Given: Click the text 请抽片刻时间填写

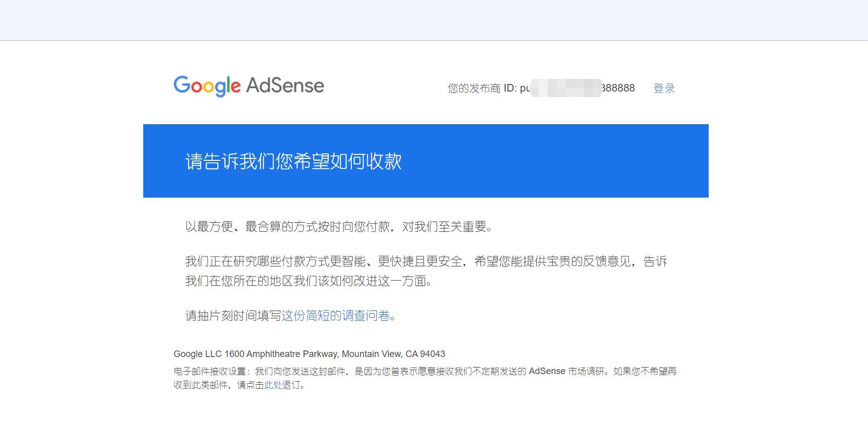Looking at the screenshot, I should [233, 315].
